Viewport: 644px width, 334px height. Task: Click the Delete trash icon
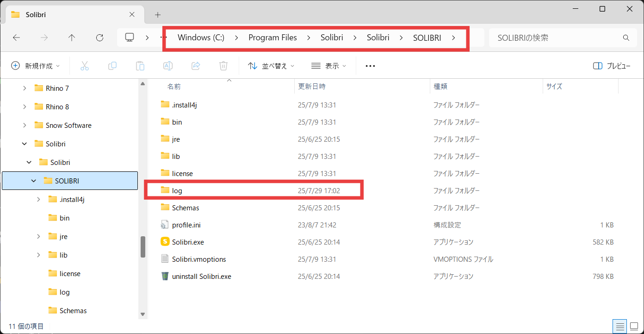pos(223,66)
